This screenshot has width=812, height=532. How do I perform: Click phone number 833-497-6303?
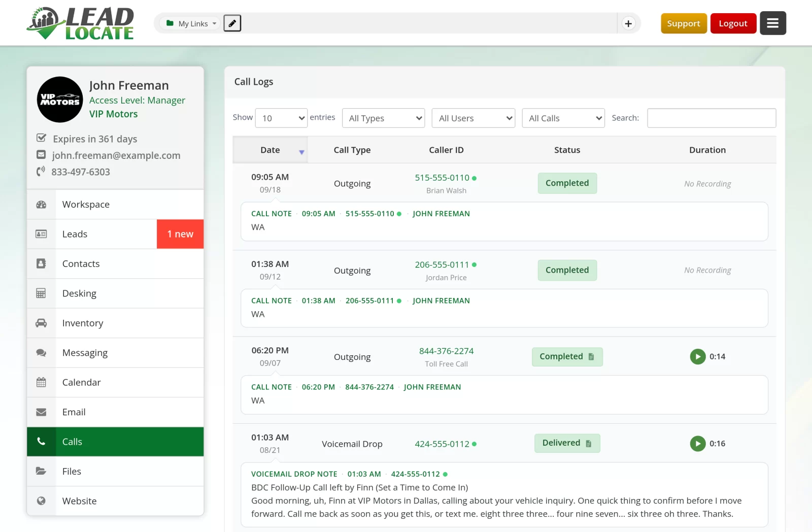click(81, 172)
